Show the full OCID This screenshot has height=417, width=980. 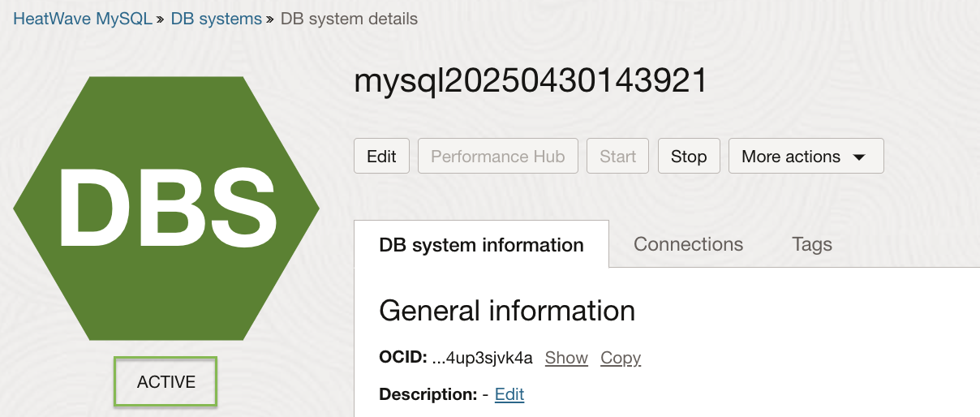click(x=566, y=358)
